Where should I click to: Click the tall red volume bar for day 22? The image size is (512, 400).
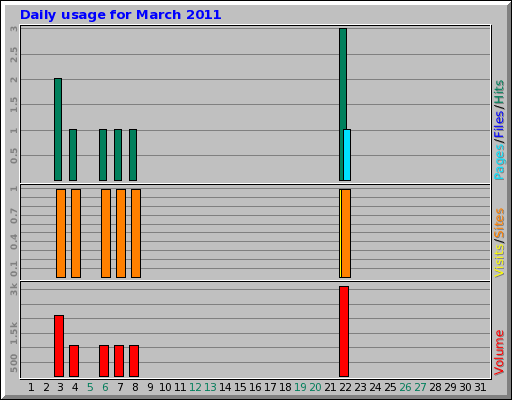(x=344, y=331)
